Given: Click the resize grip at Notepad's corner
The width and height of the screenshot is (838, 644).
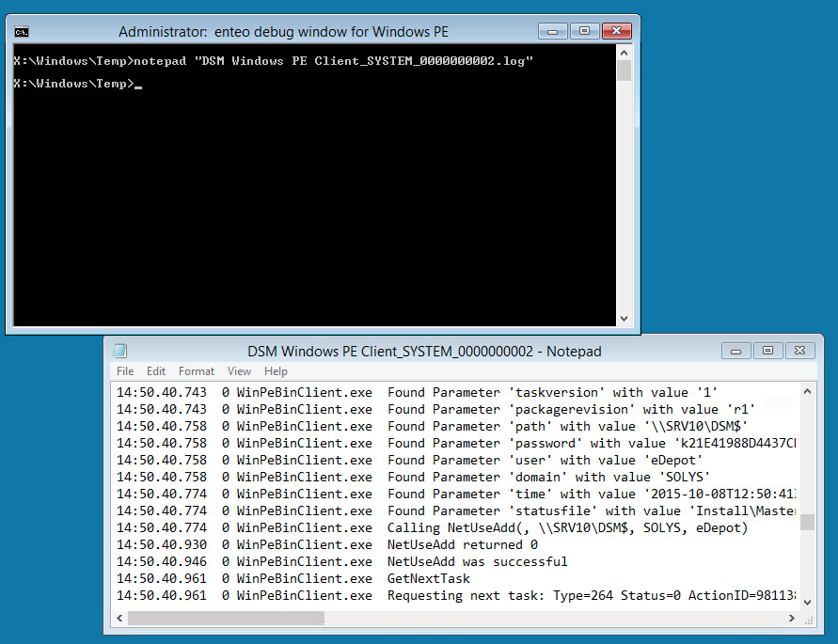Looking at the screenshot, I should pos(811,621).
